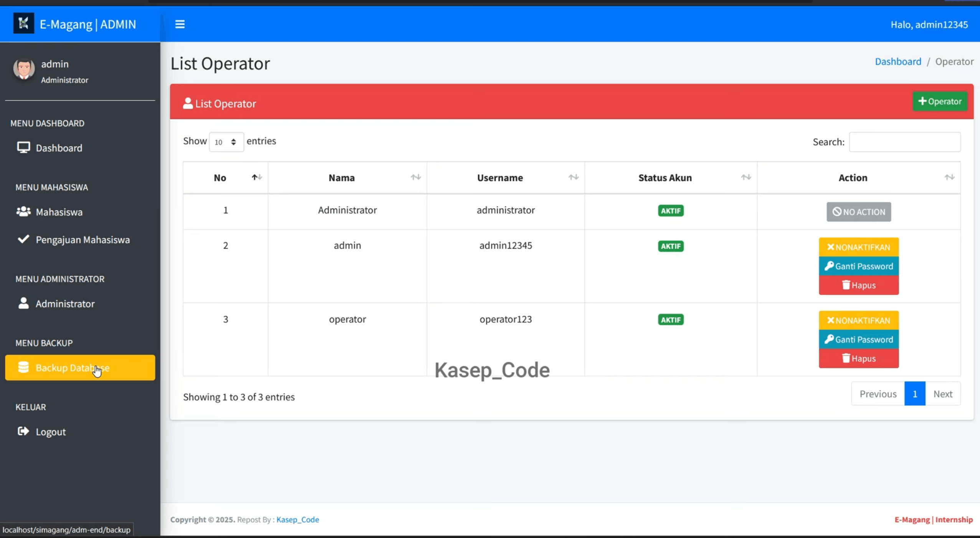Screen dimensions: 980x538
Task: Open the Dashboard sidebar menu
Action: tap(80, 148)
